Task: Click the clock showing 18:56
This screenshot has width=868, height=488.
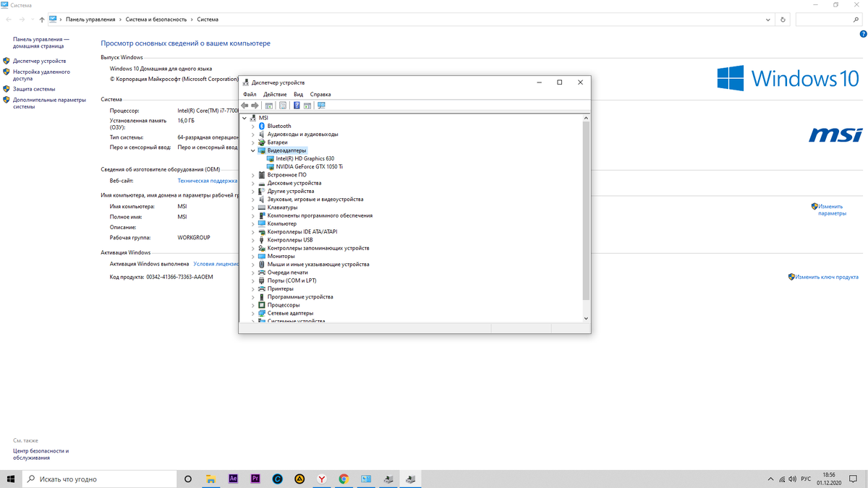Action: [x=828, y=475]
